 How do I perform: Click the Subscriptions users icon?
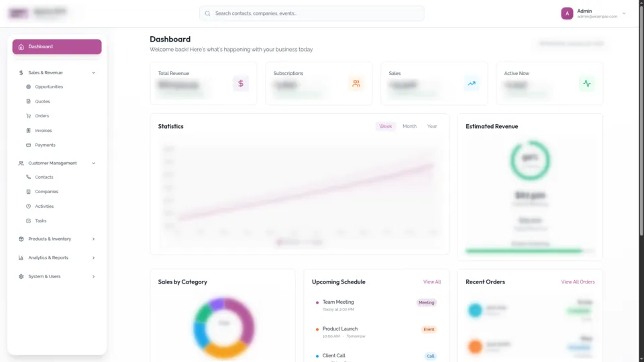click(x=356, y=84)
